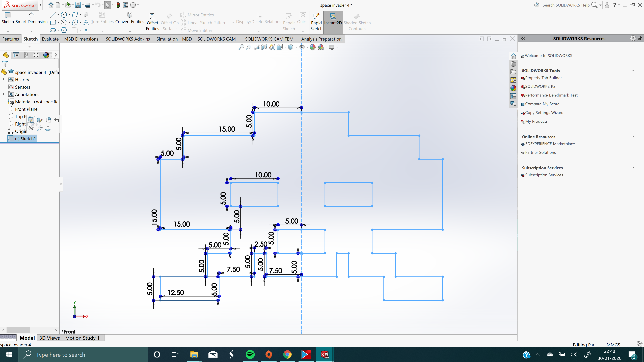Click Zoom to Area magnifier icon
The height and width of the screenshot is (362, 644).
click(x=249, y=47)
